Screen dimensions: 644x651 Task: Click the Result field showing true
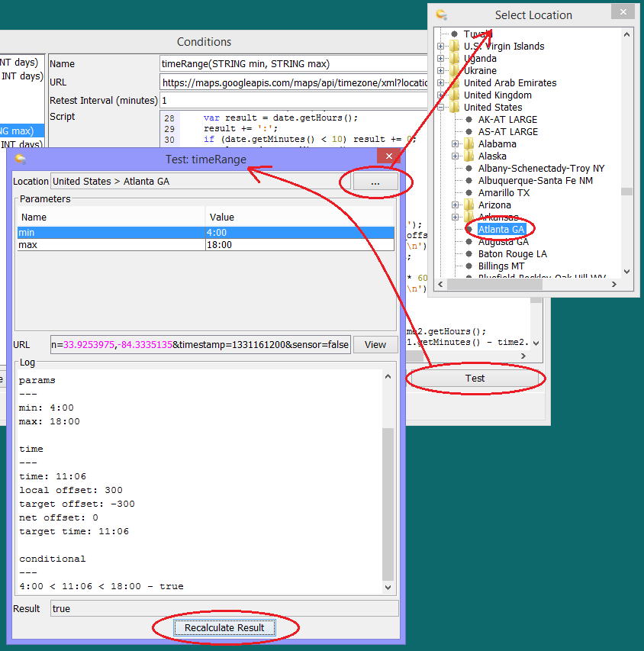(224, 609)
